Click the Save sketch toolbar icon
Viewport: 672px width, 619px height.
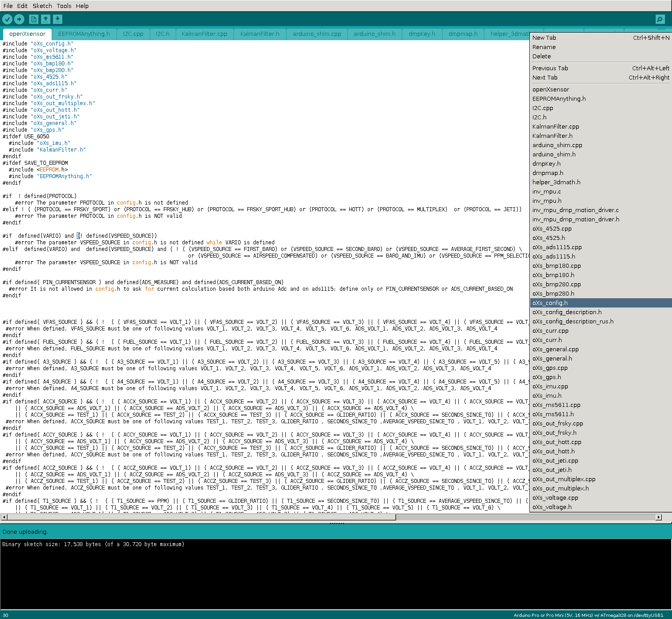tap(57, 19)
